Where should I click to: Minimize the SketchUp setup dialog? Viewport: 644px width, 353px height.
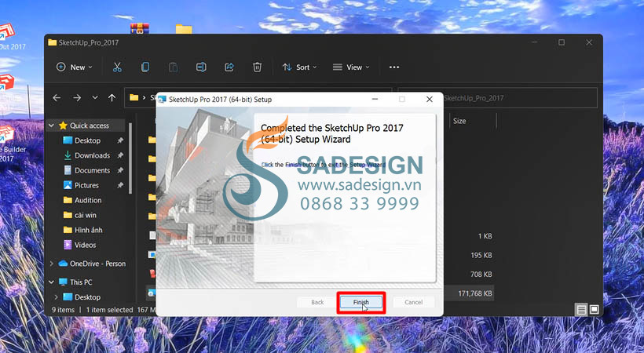(375, 100)
